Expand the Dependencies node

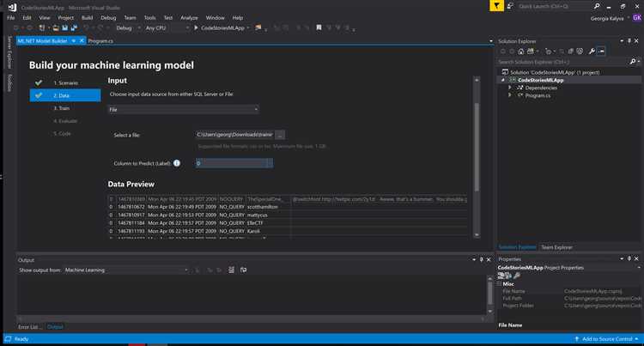click(x=510, y=88)
